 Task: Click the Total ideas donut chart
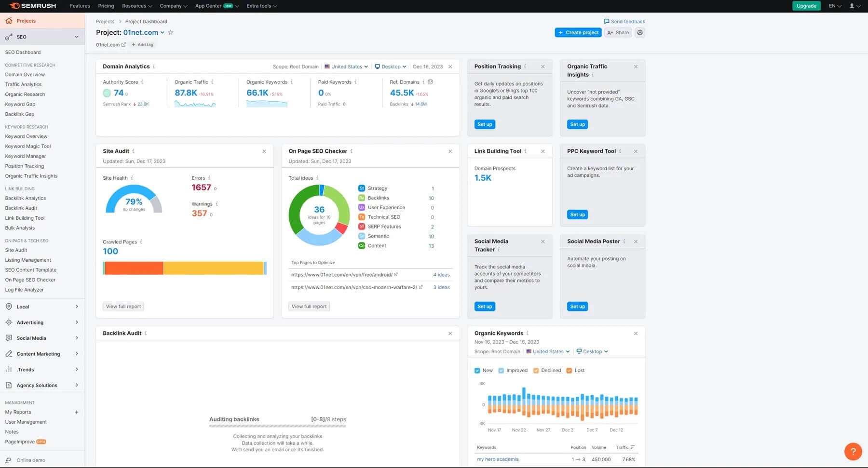pos(319,215)
